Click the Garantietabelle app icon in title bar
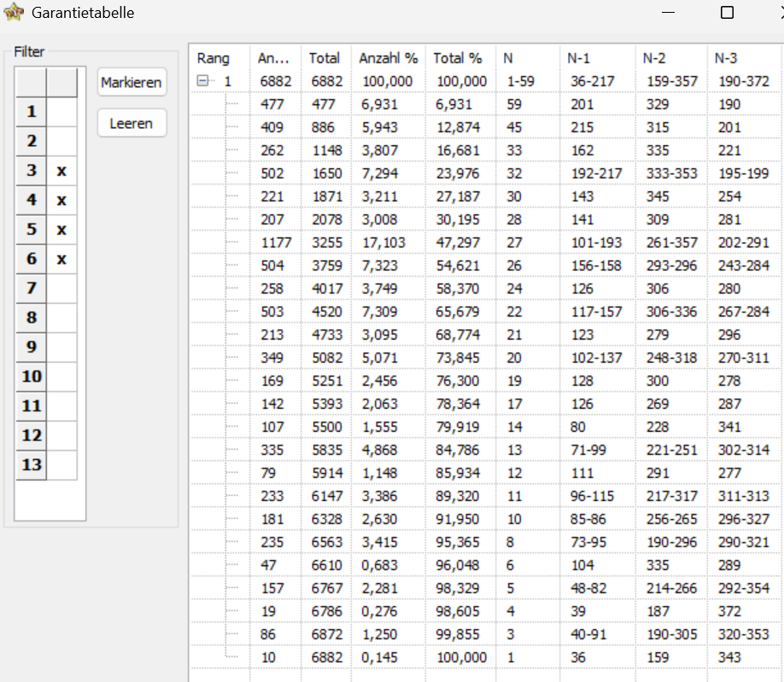Image resolution: width=784 pixels, height=682 pixels. pyautogui.click(x=14, y=12)
